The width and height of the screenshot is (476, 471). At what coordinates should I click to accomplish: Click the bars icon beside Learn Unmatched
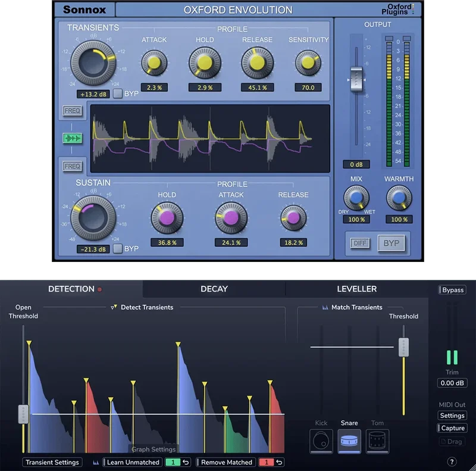96,463
